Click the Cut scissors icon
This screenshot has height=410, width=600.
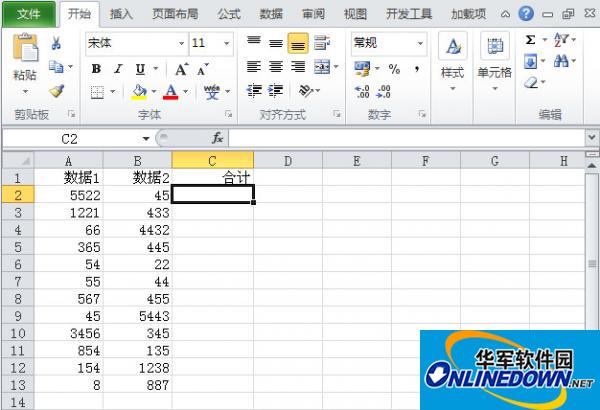point(56,43)
